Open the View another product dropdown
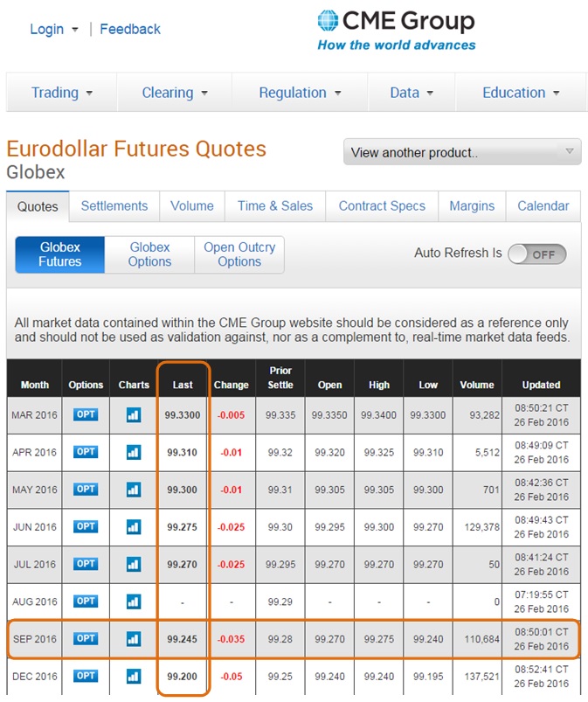This screenshot has width=588, height=702. [x=462, y=152]
